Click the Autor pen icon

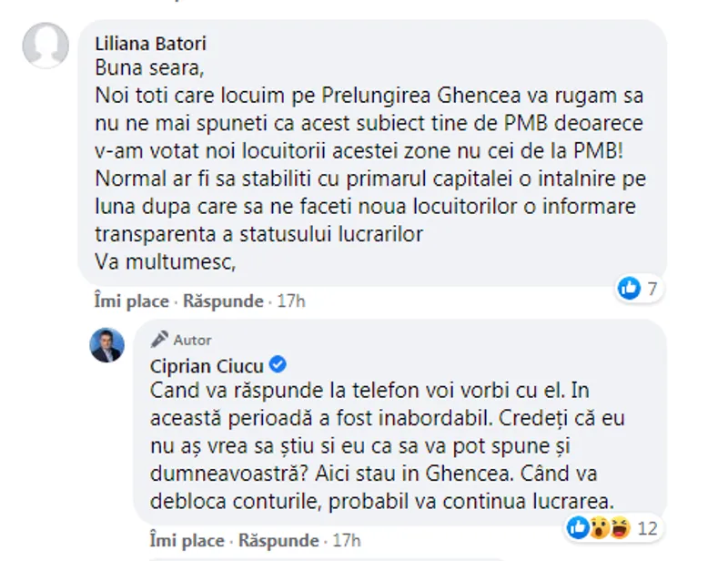click(x=159, y=340)
